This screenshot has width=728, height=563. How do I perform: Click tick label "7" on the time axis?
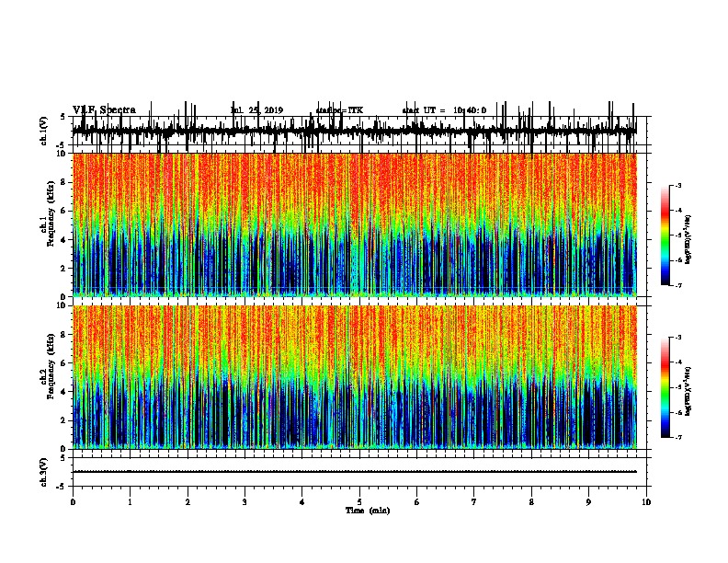(474, 502)
